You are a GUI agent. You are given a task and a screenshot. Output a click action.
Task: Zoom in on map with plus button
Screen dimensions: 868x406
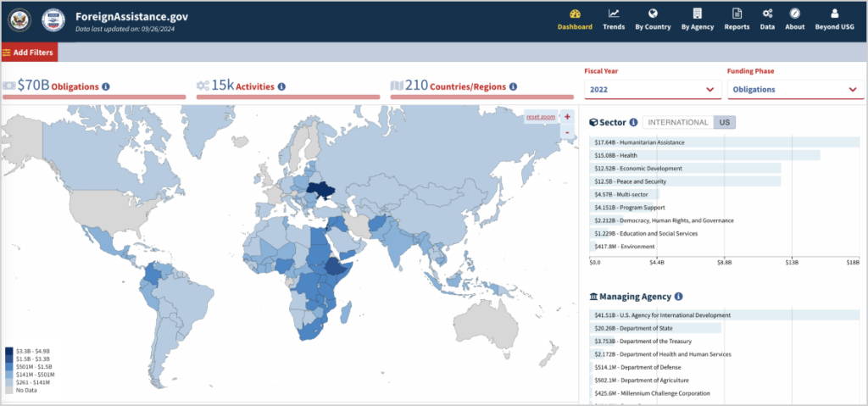click(x=567, y=117)
